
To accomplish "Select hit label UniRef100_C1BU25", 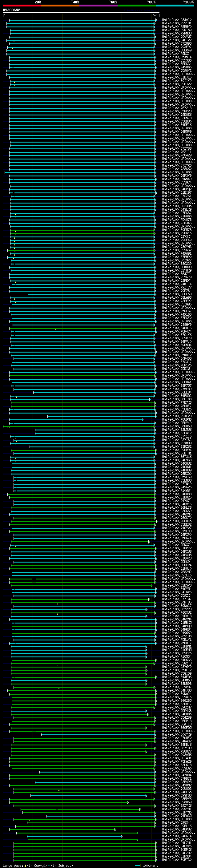I will pyautogui.click(x=176, y=497).
